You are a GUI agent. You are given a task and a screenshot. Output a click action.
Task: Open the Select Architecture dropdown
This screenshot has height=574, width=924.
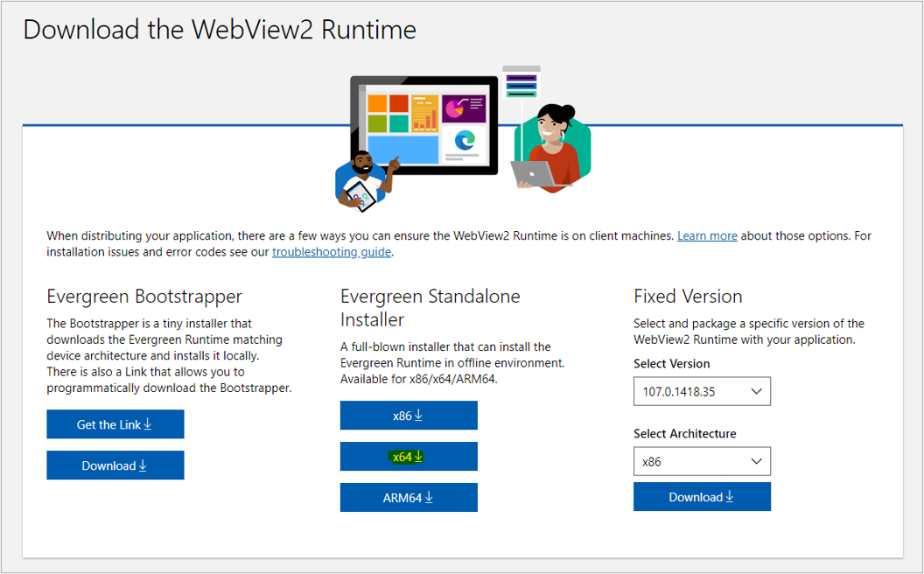[756, 461]
